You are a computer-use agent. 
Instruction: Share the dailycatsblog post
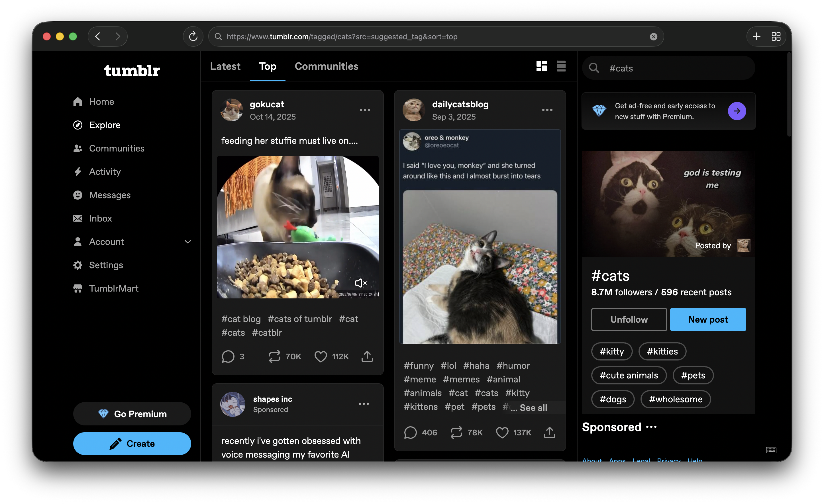click(549, 433)
